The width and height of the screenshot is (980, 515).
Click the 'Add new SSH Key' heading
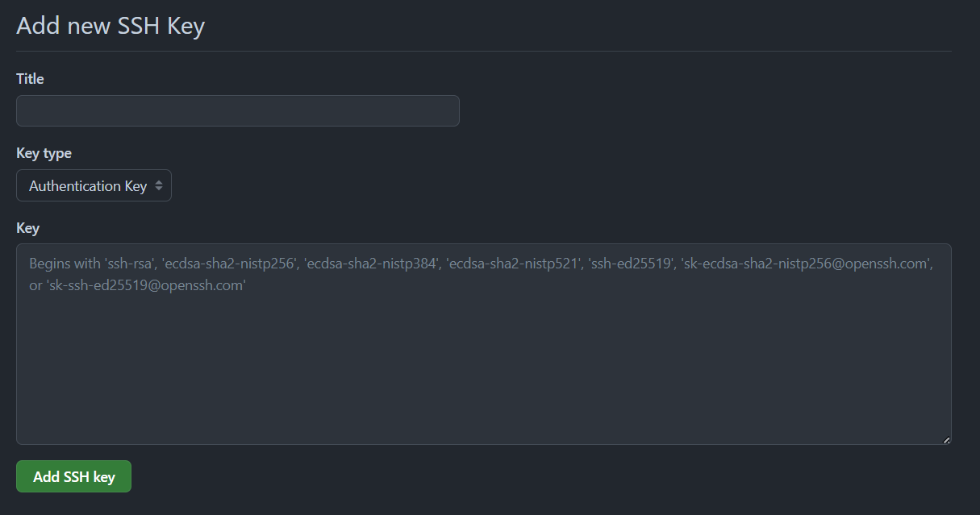111,26
